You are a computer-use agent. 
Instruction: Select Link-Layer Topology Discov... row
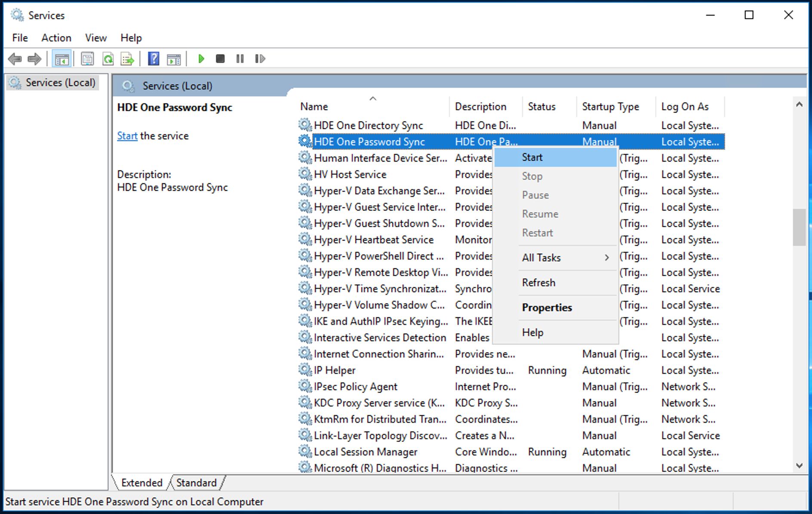click(x=511, y=435)
